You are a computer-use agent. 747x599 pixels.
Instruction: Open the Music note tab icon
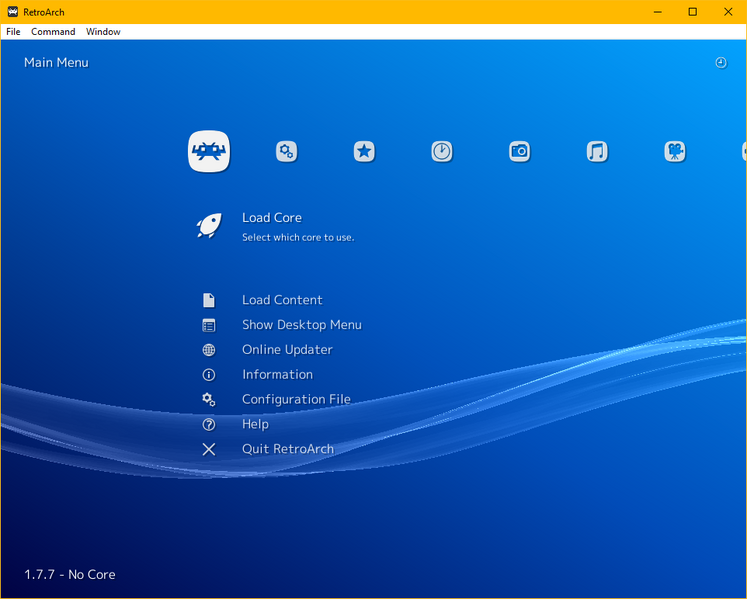[597, 152]
